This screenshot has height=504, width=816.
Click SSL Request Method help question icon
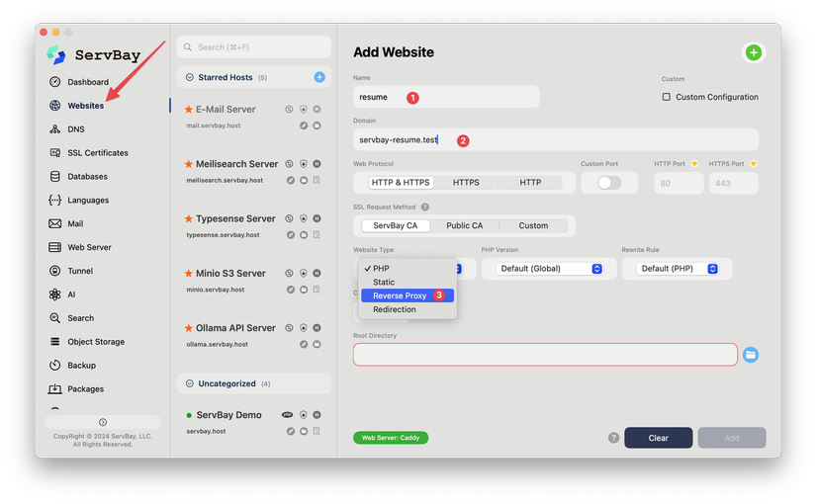425,207
